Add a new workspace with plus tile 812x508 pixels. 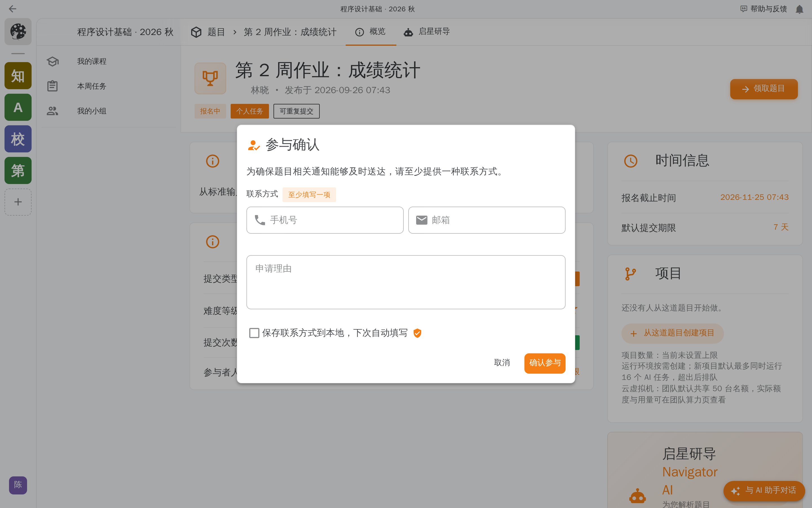[18, 202]
